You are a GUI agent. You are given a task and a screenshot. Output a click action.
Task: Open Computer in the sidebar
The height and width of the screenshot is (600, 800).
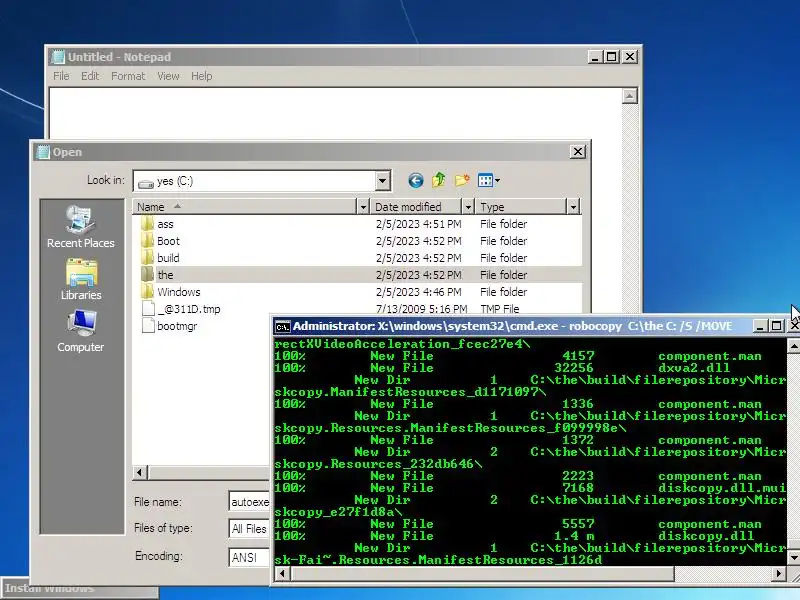81,331
